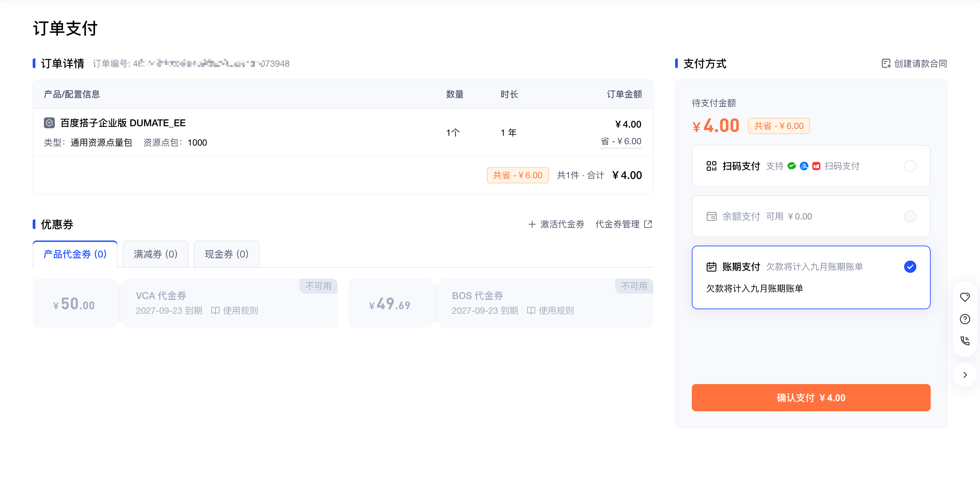Click the heart icon in the side toolbar
This screenshot has width=980, height=496.
pos(965,297)
